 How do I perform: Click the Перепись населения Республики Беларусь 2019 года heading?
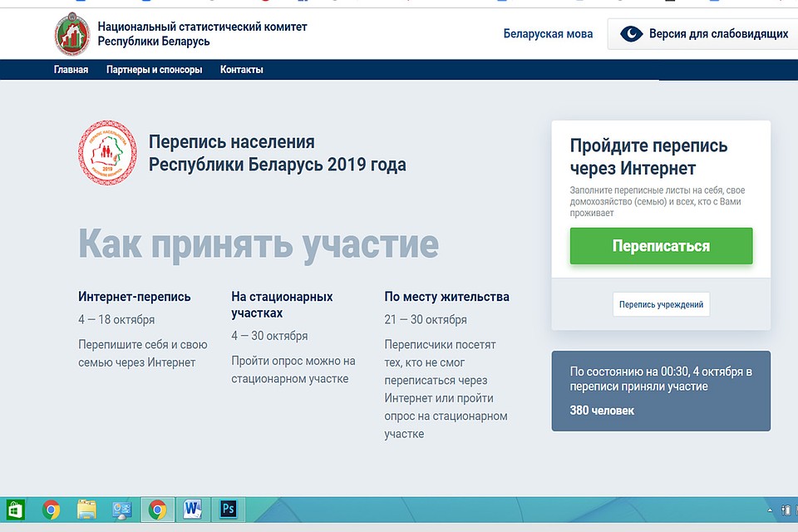(x=278, y=153)
